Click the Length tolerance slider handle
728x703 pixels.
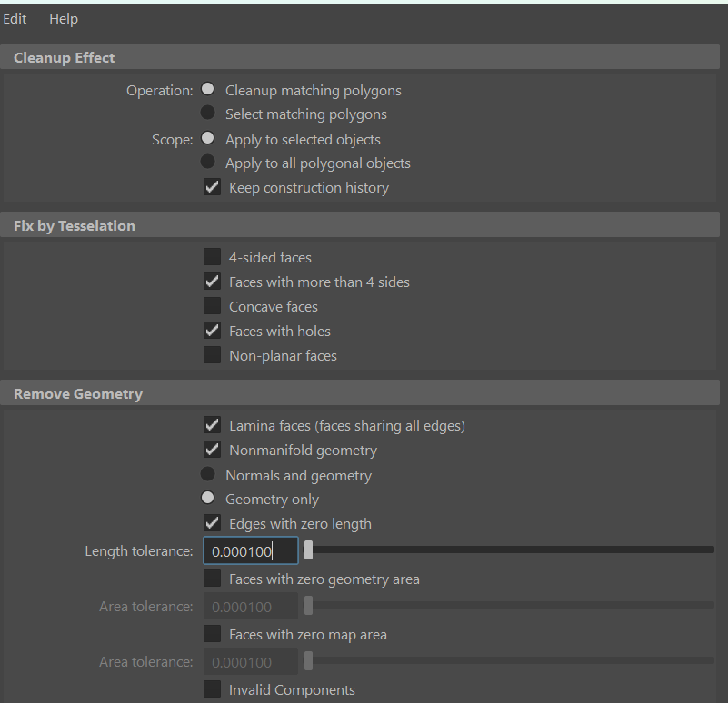pyautogui.click(x=309, y=550)
